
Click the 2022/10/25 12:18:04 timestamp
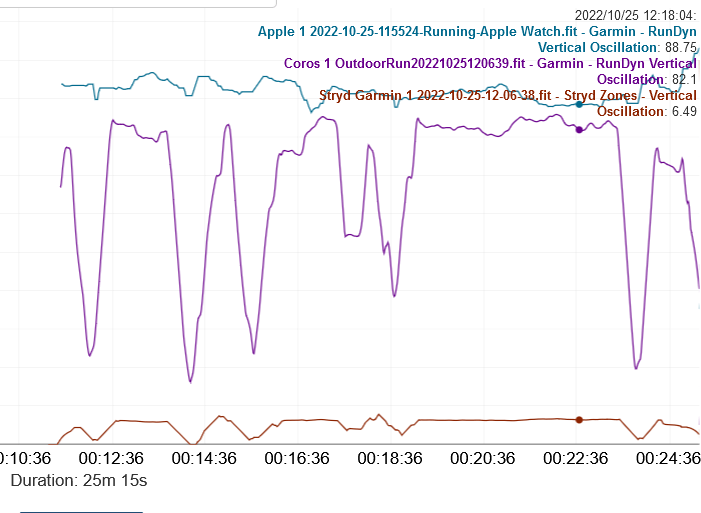[x=635, y=15]
